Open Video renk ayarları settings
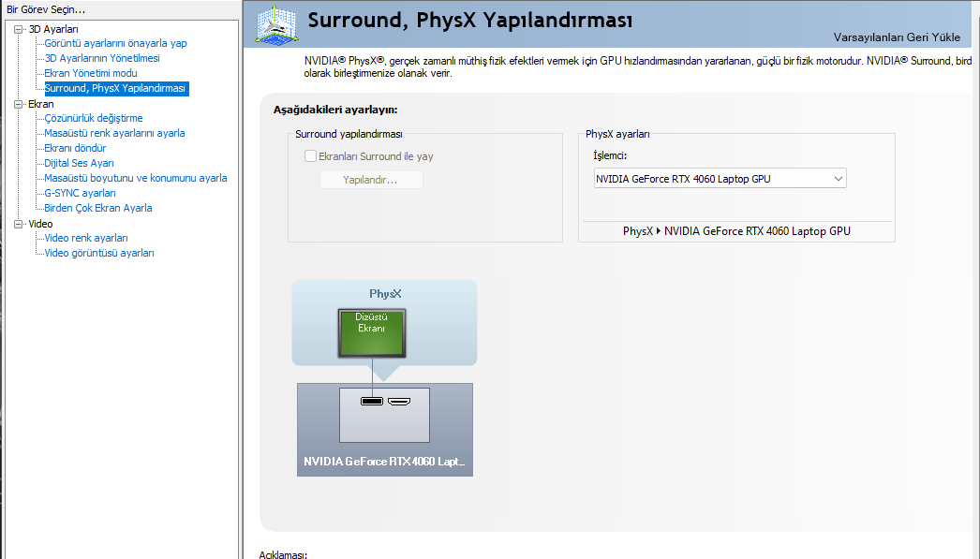The width and height of the screenshot is (980, 559). coord(85,238)
